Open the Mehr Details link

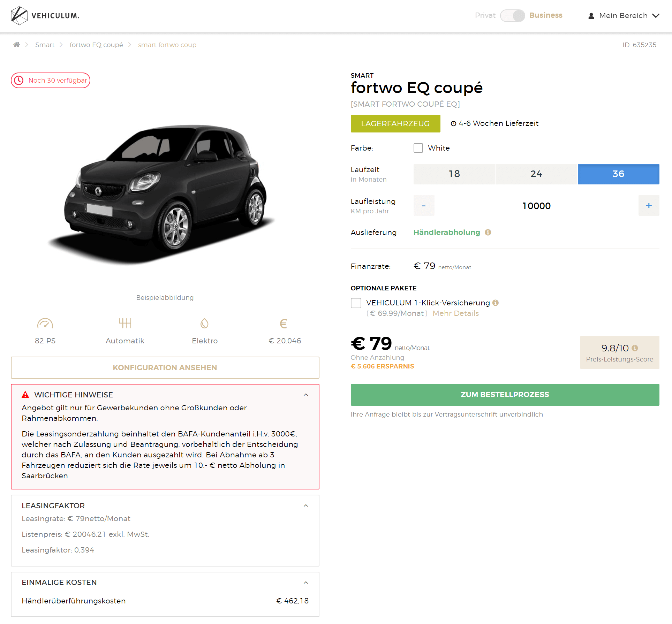[455, 313]
